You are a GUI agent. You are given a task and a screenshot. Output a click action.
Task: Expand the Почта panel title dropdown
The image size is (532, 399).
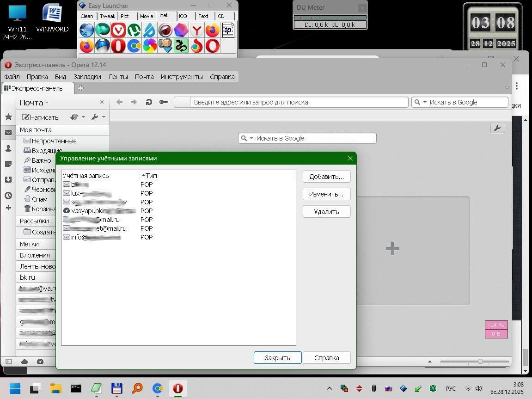point(34,103)
